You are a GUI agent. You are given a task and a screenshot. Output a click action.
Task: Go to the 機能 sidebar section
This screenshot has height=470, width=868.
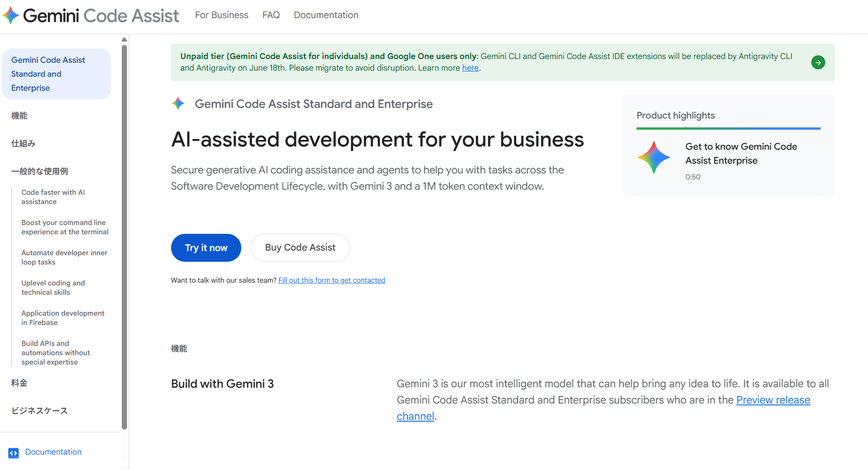click(19, 116)
